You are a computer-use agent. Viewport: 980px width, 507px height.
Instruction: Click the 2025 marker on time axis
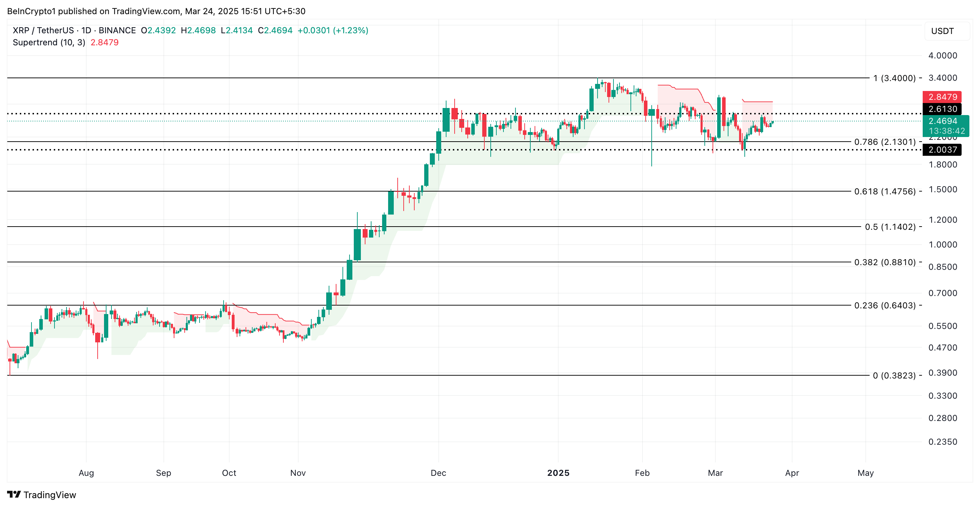(x=558, y=473)
